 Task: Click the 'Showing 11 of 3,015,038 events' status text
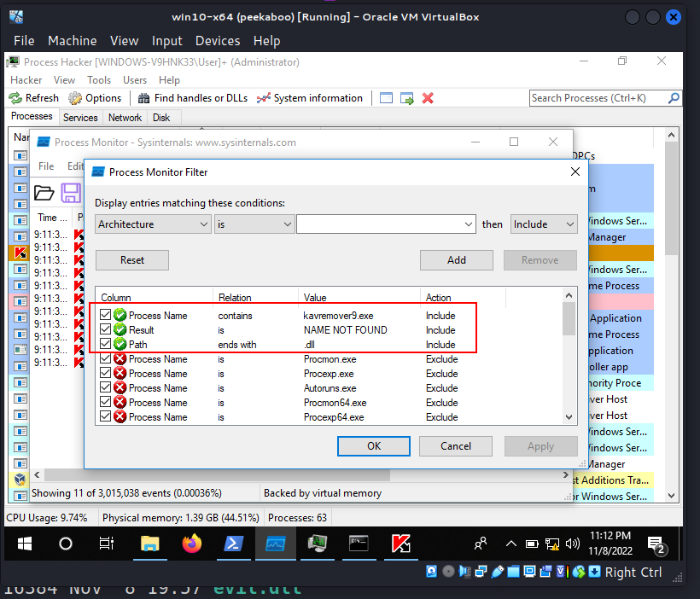coord(126,493)
